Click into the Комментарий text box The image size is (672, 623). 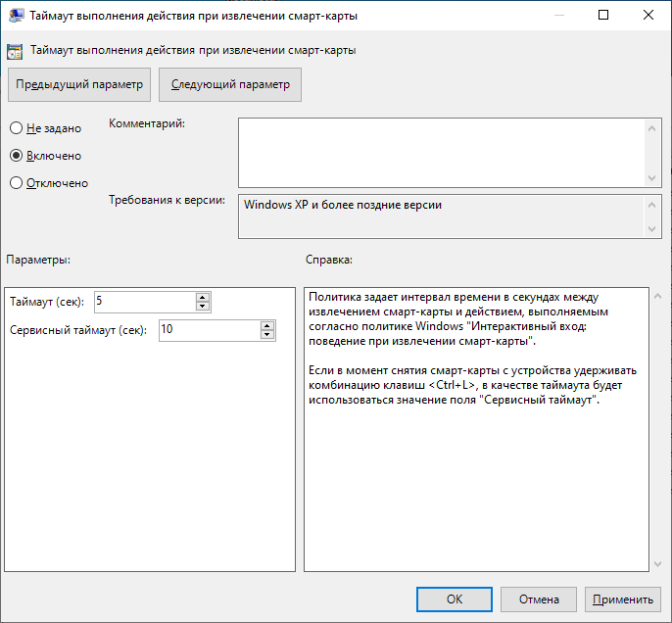(x=441, y=152)
